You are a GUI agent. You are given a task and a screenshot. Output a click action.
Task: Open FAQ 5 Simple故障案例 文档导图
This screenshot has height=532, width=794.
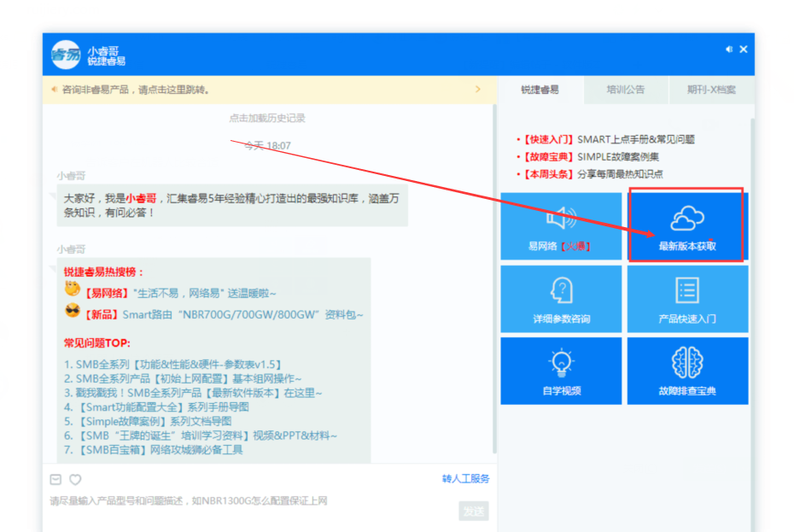(x=148, y=421)
